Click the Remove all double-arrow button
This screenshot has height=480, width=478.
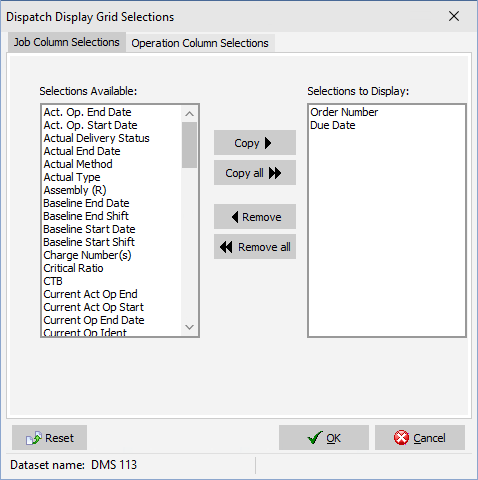255,247
